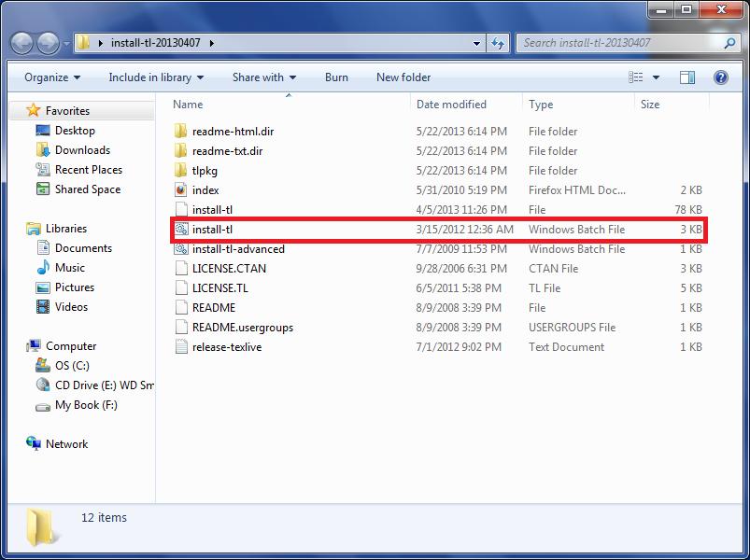Select the README.usergroups file name
750x560 pixels.
243,328
